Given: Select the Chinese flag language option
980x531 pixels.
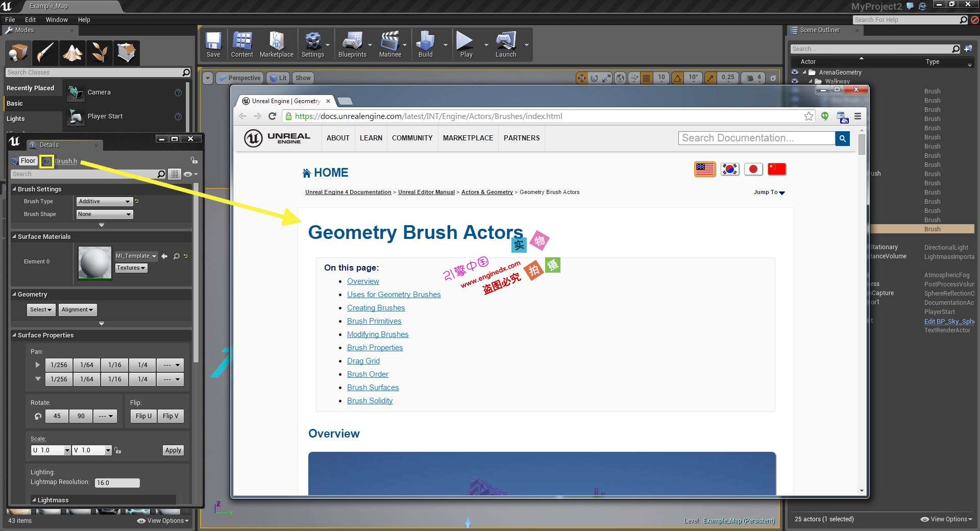Looking at the screenshot, I should [777, 169].
